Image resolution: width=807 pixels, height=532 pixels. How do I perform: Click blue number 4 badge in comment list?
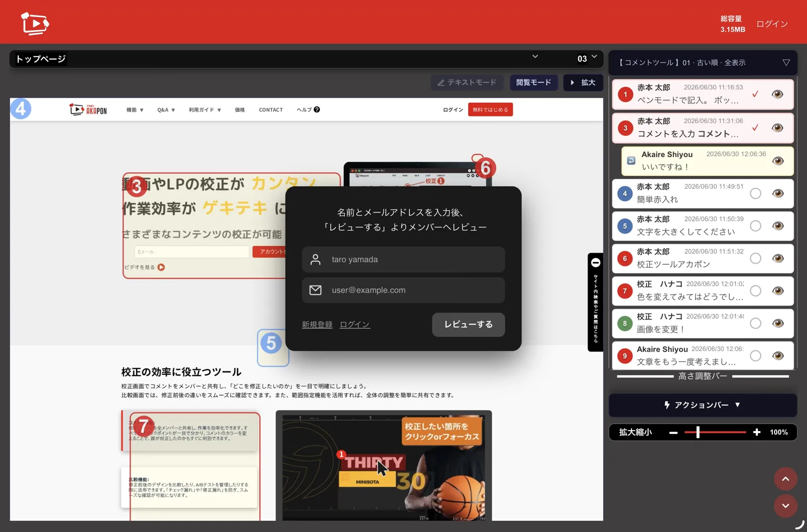(625, 193)
